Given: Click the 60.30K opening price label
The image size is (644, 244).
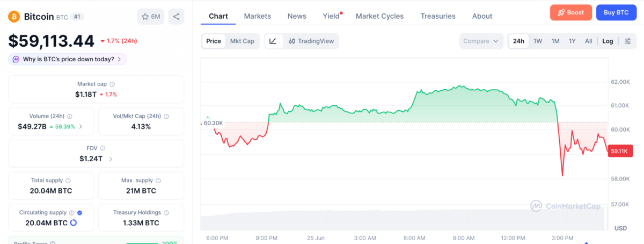Looking at the screenshot, I should point(213,123).
